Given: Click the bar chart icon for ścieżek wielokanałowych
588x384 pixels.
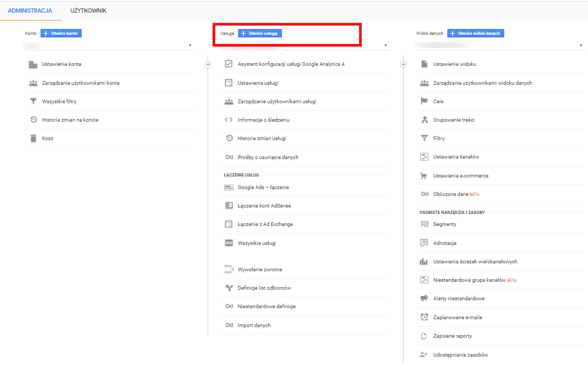Looking at the screenshot, I should pos(424,262).
